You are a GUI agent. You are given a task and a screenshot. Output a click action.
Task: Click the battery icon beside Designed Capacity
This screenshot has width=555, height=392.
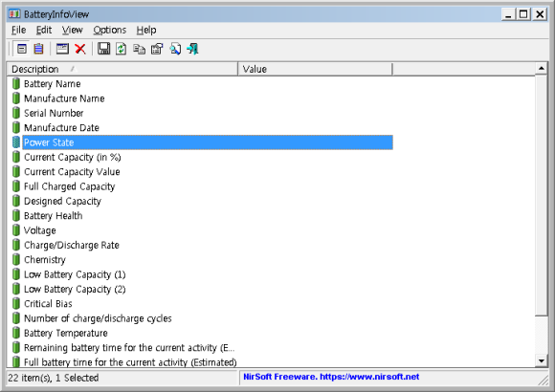click(x=16, y=201)
